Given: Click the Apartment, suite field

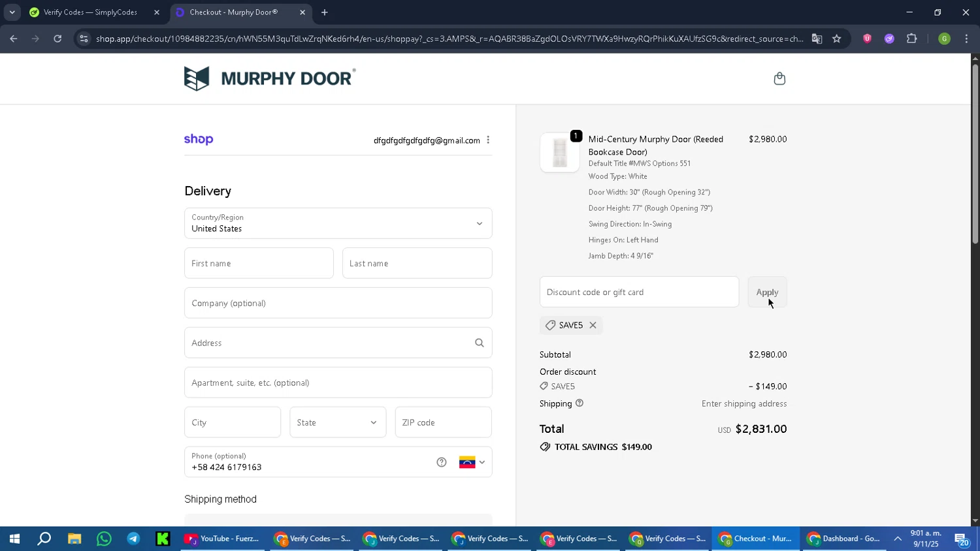Looking at the screenshot, I should click(338, 383).
